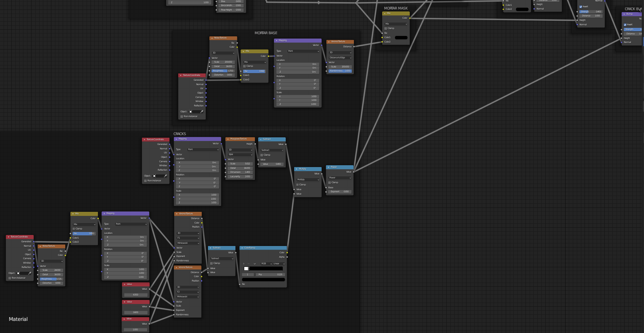Open the fBM type dropdown in Musgrave Texture
Viewport: 644px width, 333px height.
coord(241,155)
